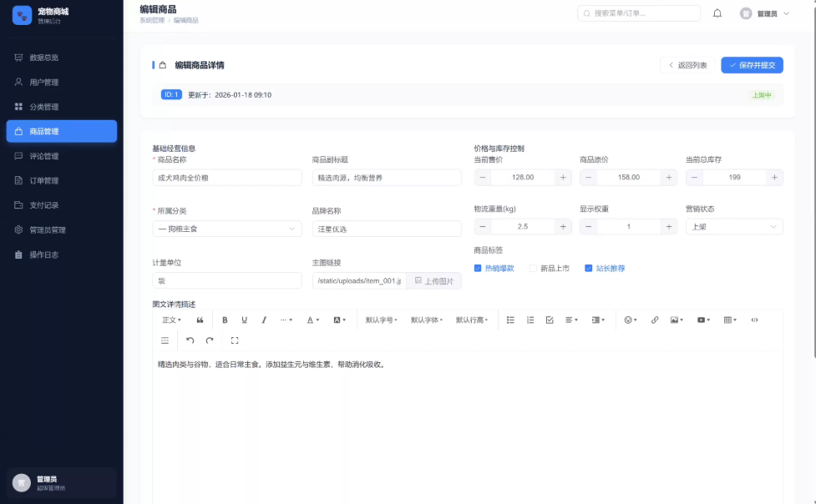
Task: Decrease the 当前总库存 value with minus
Action: (694, 178)
